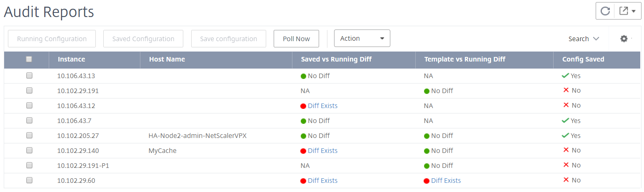
Task: Toggle the select-all checkbox in header
Action: pyautogui.click(x=29, y=59)
